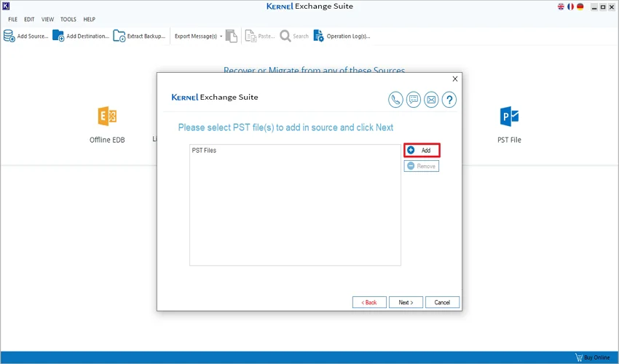
Task: Switch language to English with UK flag
Action: (561, 7)
